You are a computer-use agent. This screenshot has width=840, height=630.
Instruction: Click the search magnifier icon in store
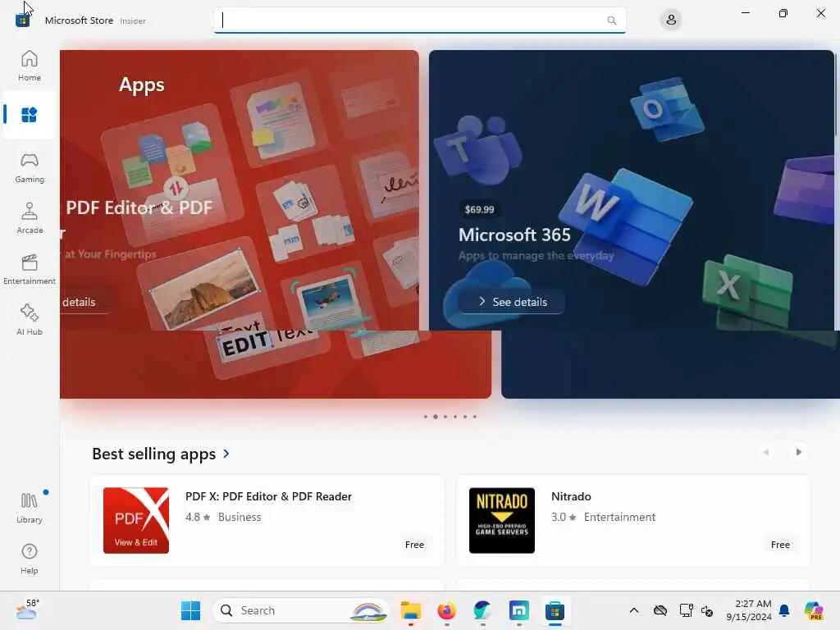pos(612,21)
